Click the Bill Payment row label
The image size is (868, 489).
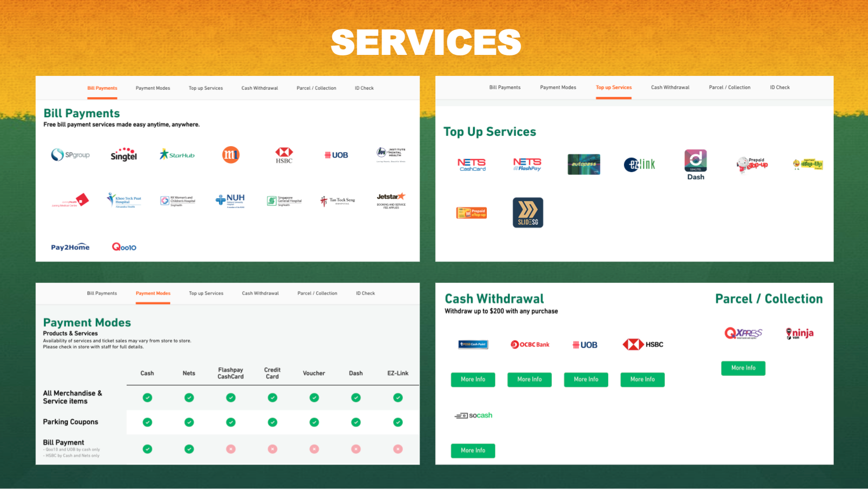point(63,442)
